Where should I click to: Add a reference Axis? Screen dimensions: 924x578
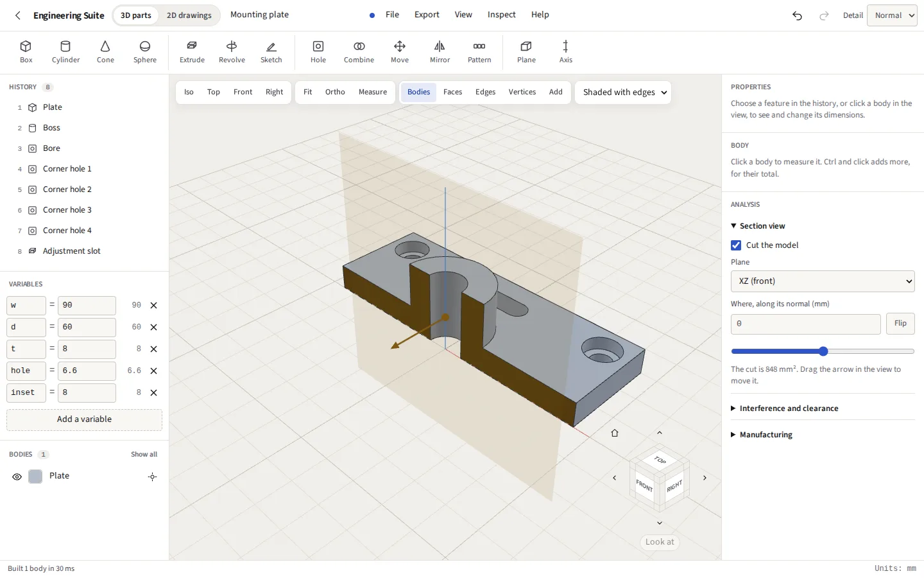pyautogui.click(x=565, y=52)
